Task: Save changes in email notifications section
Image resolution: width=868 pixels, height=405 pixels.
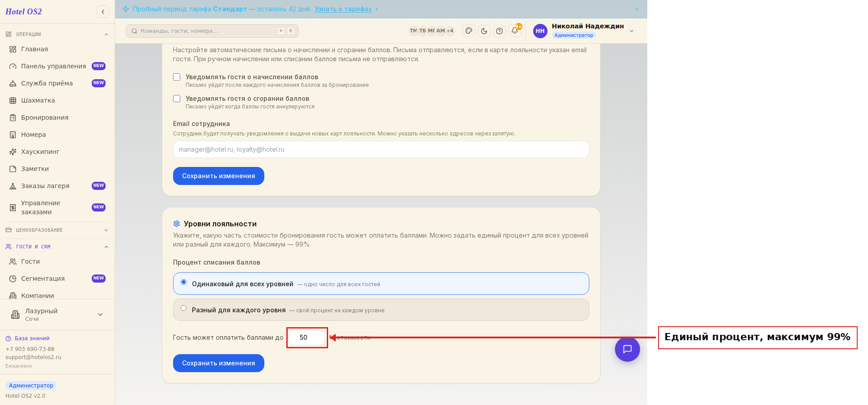Action: 218,176
